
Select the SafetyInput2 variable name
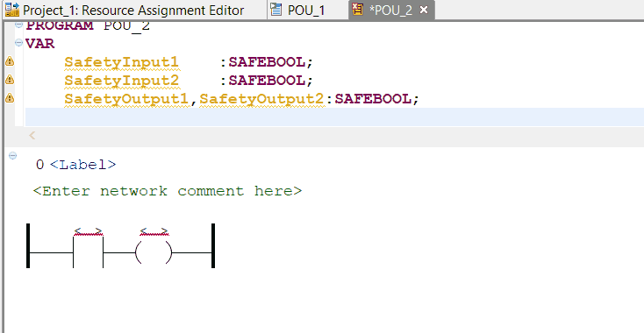tap(122, 81)
